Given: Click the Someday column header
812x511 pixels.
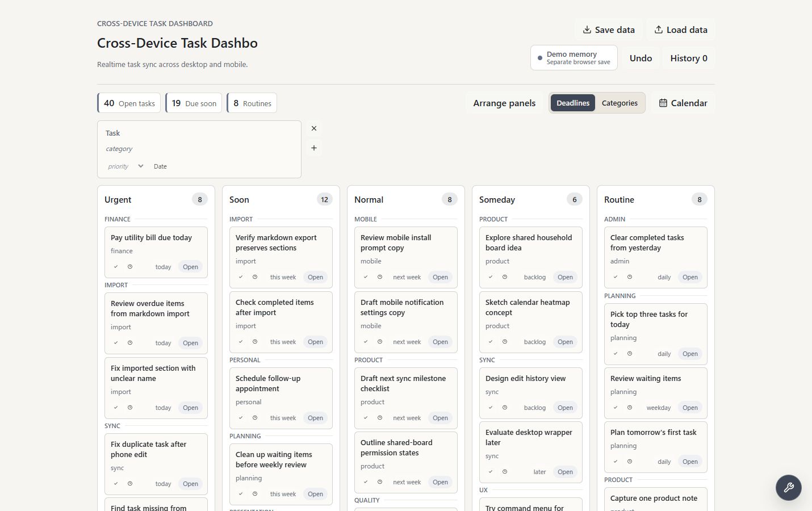Looking at the screenshot, I should point(497,199).
